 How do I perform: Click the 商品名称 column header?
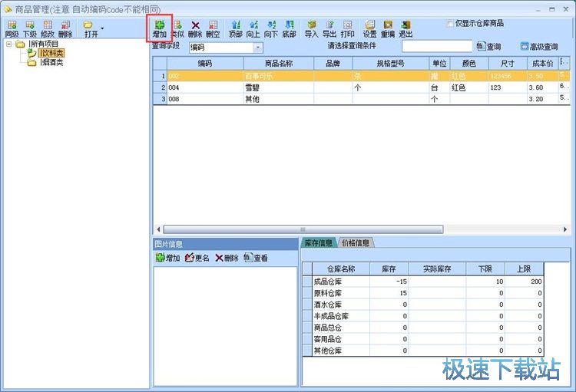tap(279, 64)
